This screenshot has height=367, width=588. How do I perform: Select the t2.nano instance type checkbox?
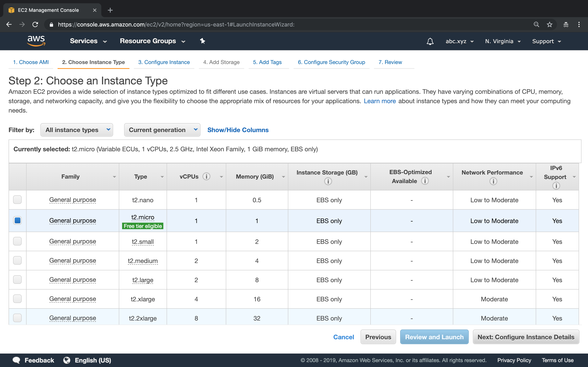click(17, 200)
